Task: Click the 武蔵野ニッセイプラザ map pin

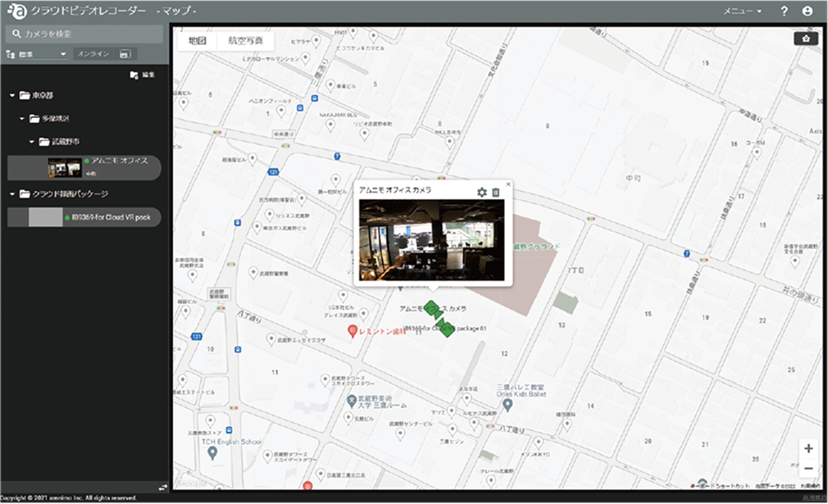Action: (271, 338)
